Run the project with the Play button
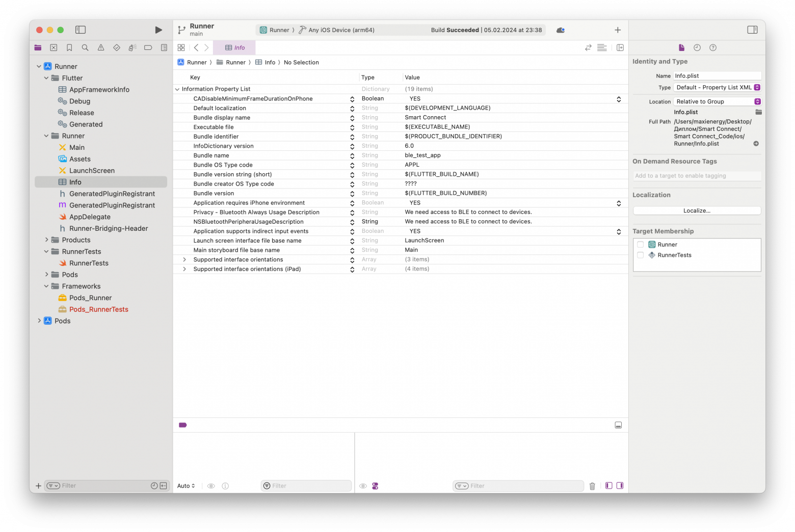Image resolution: width=795 pixels, height=532 pixels. pos(158,30)
